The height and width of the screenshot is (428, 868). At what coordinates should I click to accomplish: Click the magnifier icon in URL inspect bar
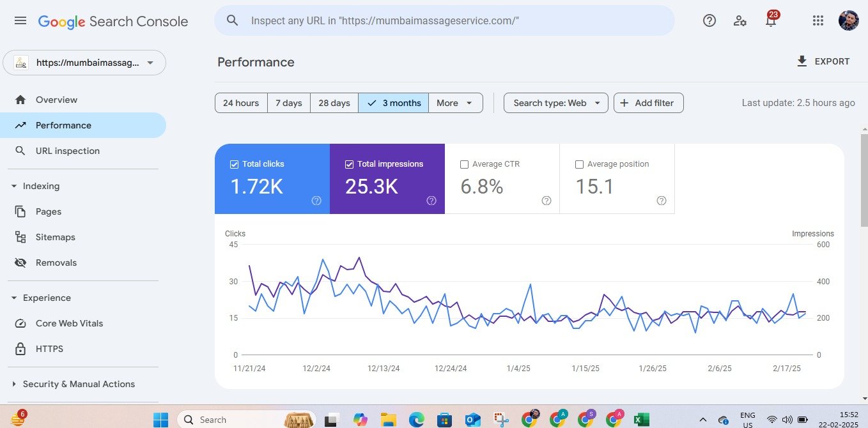pyautogui.click(x=233, y=20)
